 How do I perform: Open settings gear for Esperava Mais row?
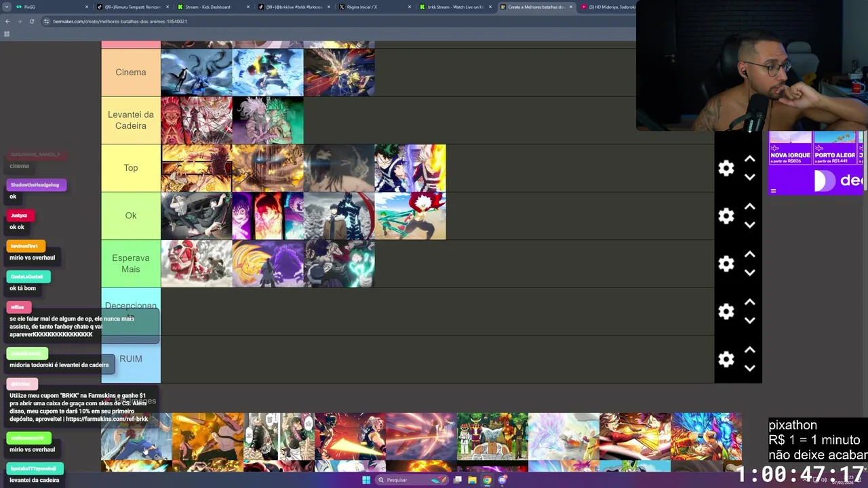726,264
